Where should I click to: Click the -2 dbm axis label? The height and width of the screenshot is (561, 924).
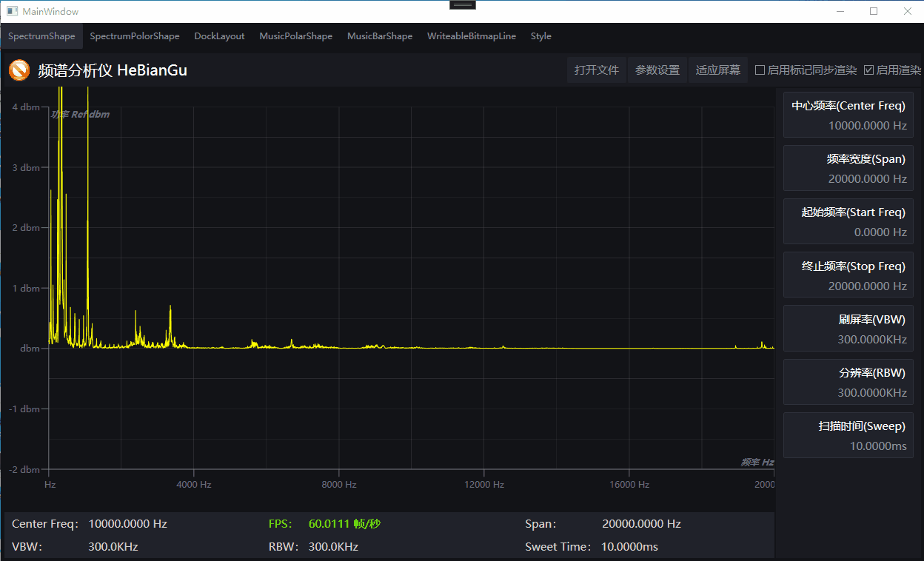pos(24,469)
